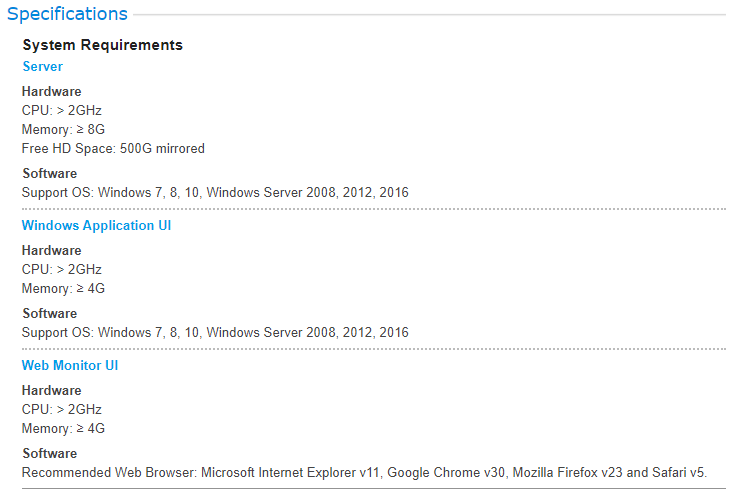
Task: Click Support OS line under Windows Application UI
Action: tap(215, 332)
